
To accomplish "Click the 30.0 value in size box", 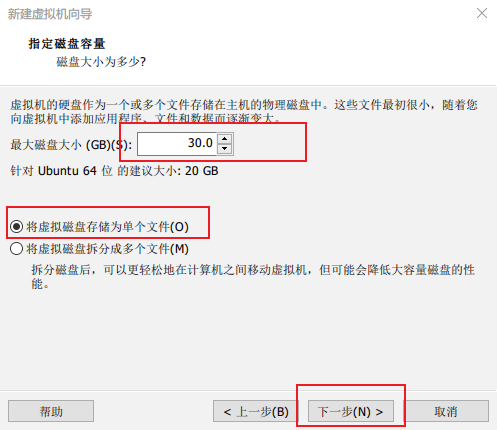I will [x=200, y=143].
